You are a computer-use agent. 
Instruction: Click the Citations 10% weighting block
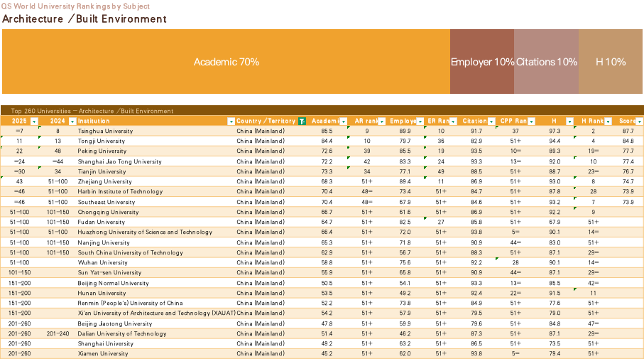point(546,62)
